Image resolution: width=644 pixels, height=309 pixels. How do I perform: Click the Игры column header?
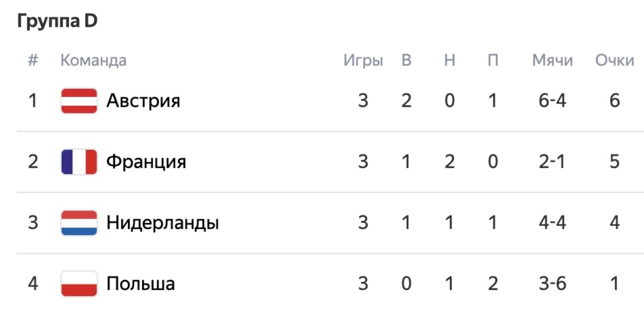363,60
